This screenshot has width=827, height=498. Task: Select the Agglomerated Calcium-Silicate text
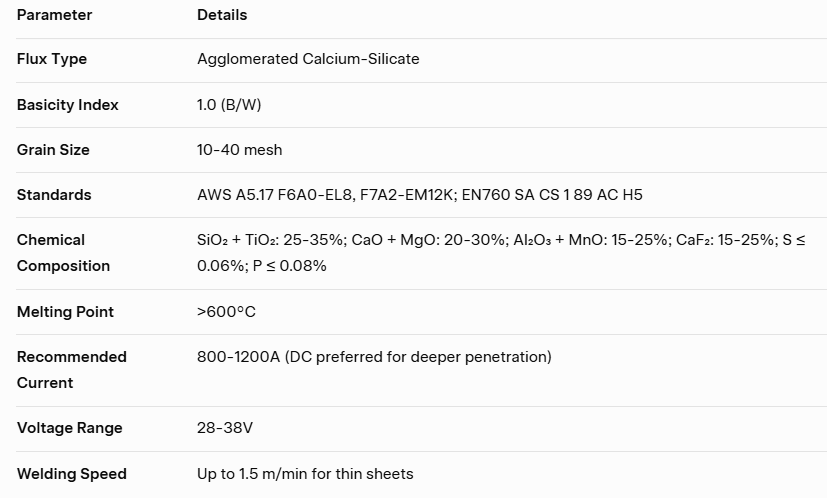308,59
